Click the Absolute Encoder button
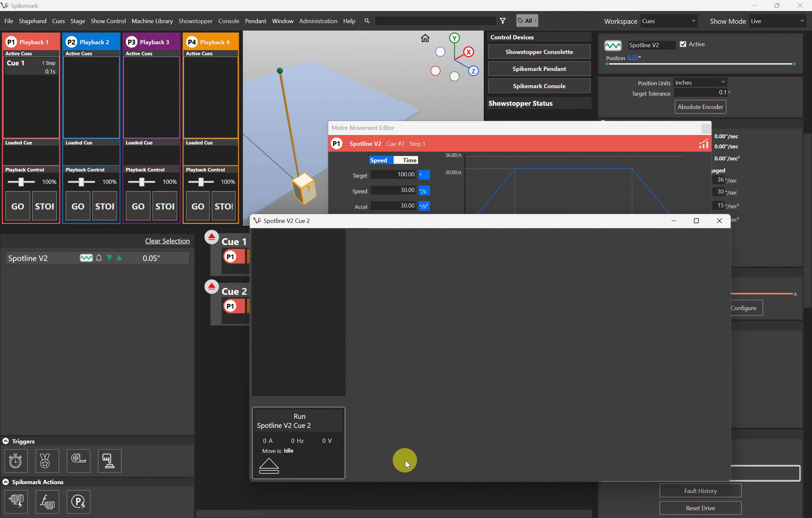Image resolution: width=812 pixels, height=518 pixels. point(700,107)
